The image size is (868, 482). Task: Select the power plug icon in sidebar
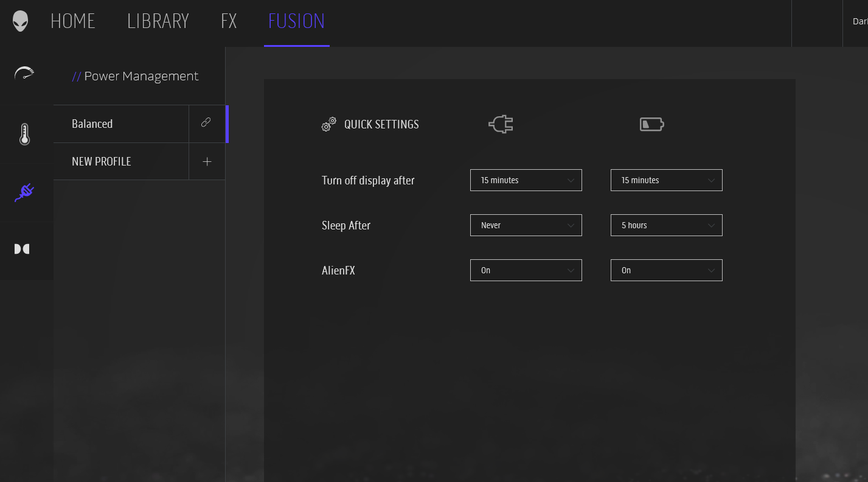[24, 192]
